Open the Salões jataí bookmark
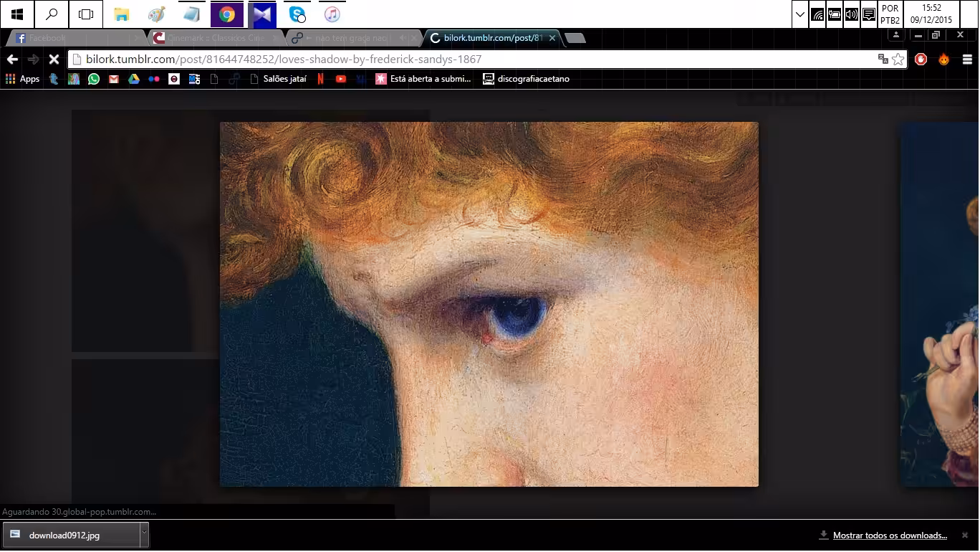The height and width of the screenshot is (552, 980). pyautogui.click(x=278, y=79)
